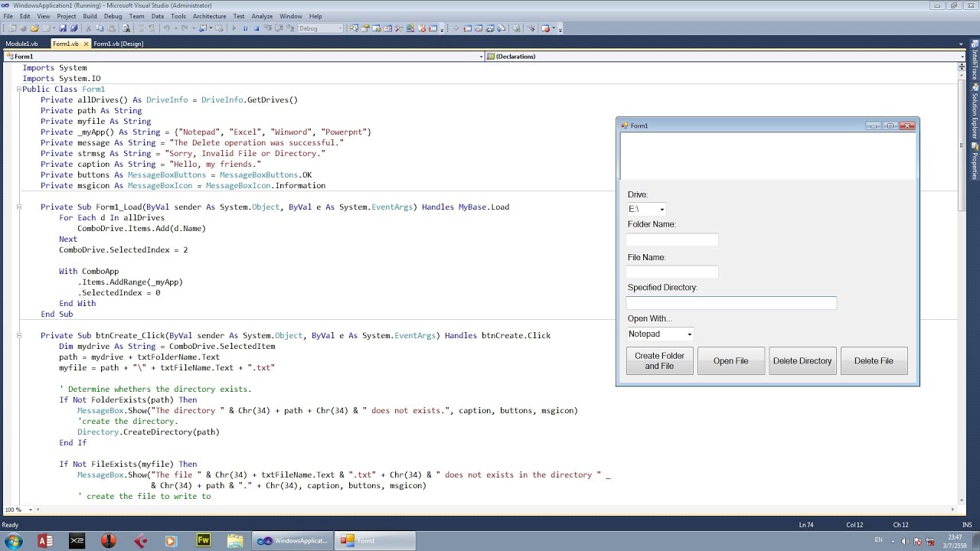Open the Window menu
The height and width of the screenshot is (551, 980).
click(291, 16)
